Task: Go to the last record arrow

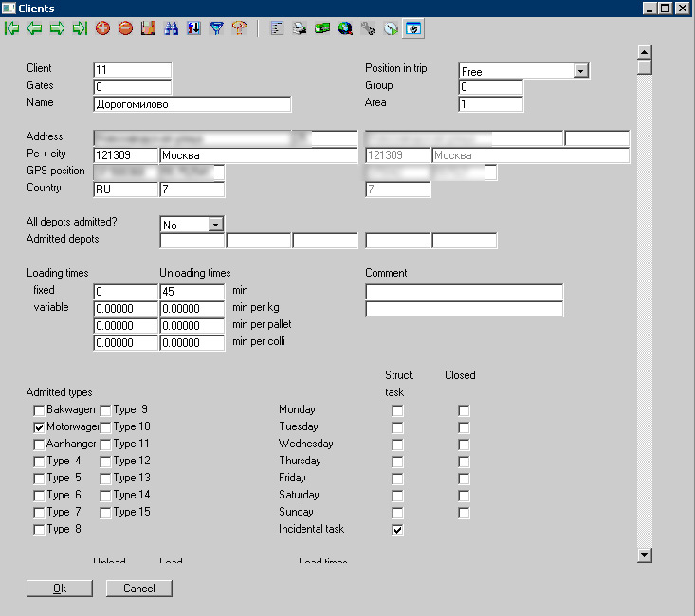Action: [x=80, y=28]
